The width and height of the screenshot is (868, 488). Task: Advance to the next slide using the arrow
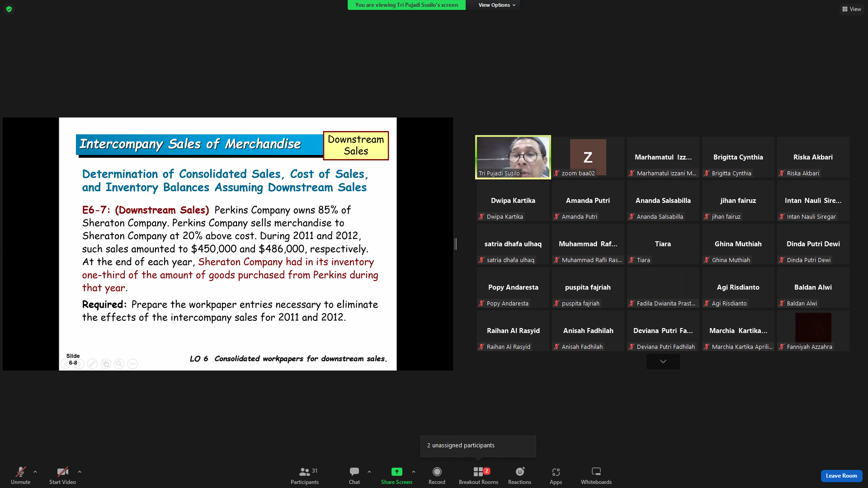pyautogui.click(x=80, y=364)
